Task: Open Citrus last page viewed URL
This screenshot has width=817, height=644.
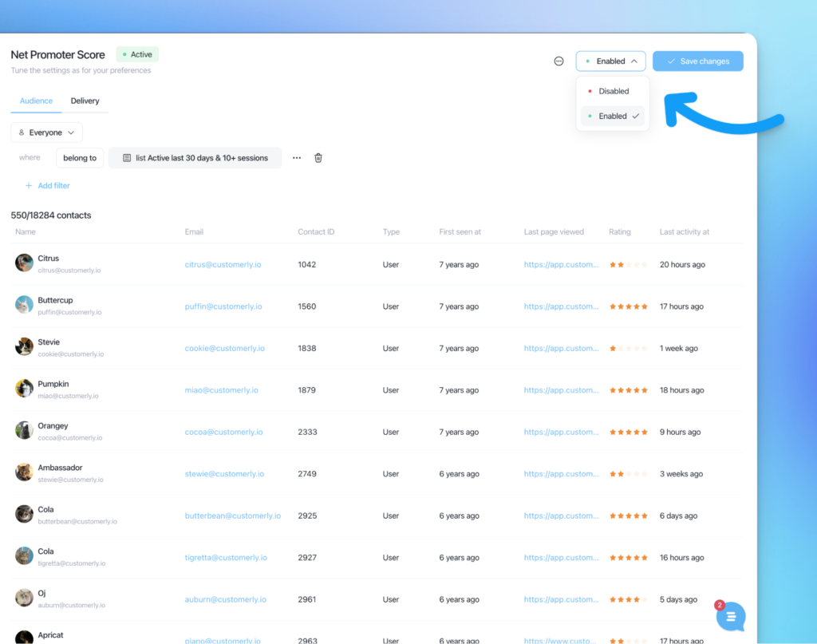Action: pyautogui.click(x=561, y=265)
